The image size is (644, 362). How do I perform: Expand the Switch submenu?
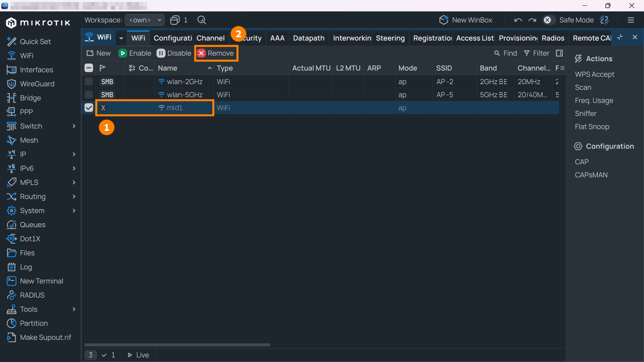pyautogui.click(x=74, y=126)
